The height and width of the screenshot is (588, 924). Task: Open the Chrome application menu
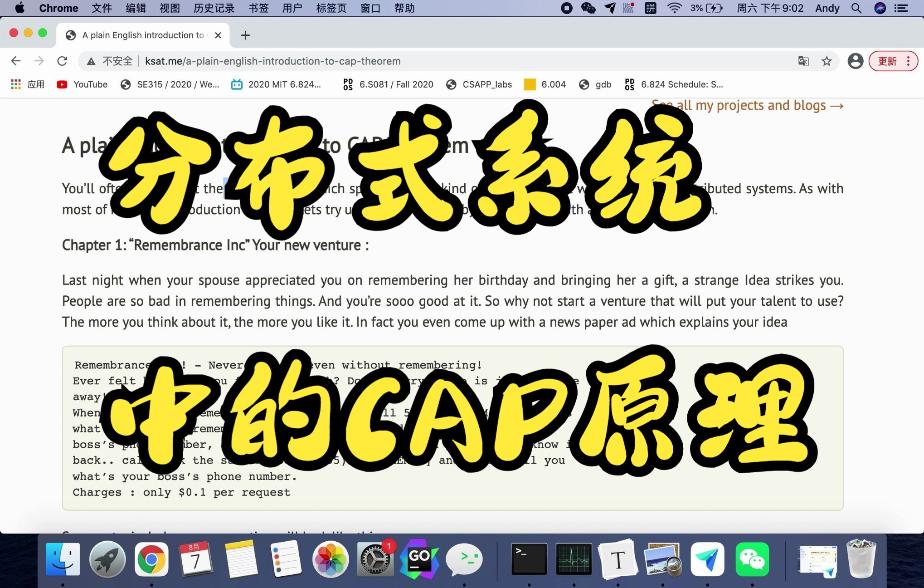point(58,8)
